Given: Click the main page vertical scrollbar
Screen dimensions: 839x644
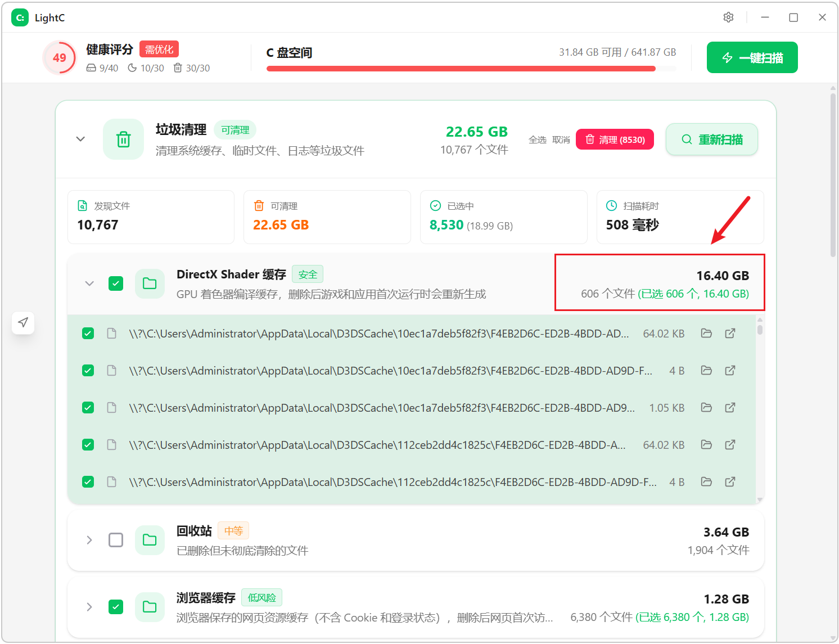Looking at the screenshot, I should pyautogui.click(x=833, y=174).
